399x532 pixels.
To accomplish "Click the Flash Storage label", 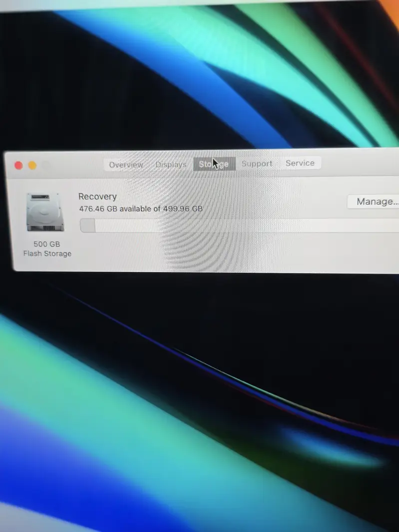I will click(47, 254).
